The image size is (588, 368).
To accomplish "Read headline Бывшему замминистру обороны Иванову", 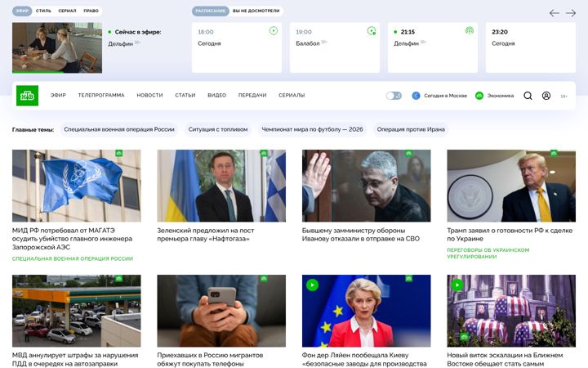I will click(361, 235).
